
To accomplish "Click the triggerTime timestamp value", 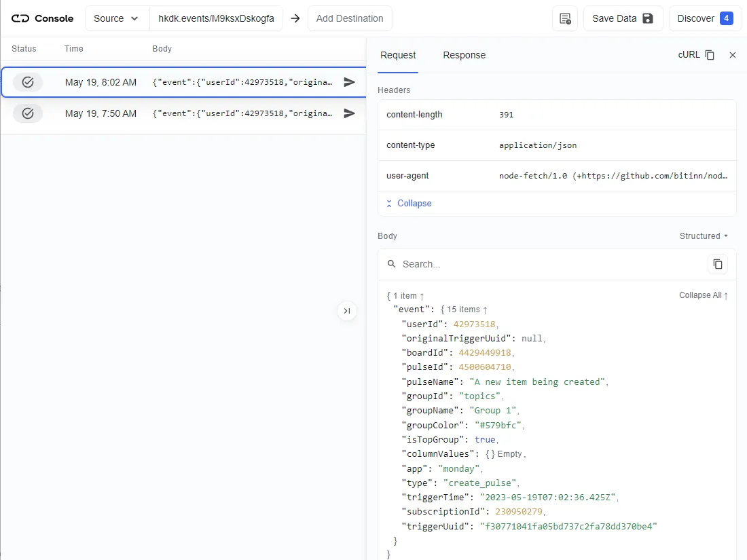I will pos(548,497).
